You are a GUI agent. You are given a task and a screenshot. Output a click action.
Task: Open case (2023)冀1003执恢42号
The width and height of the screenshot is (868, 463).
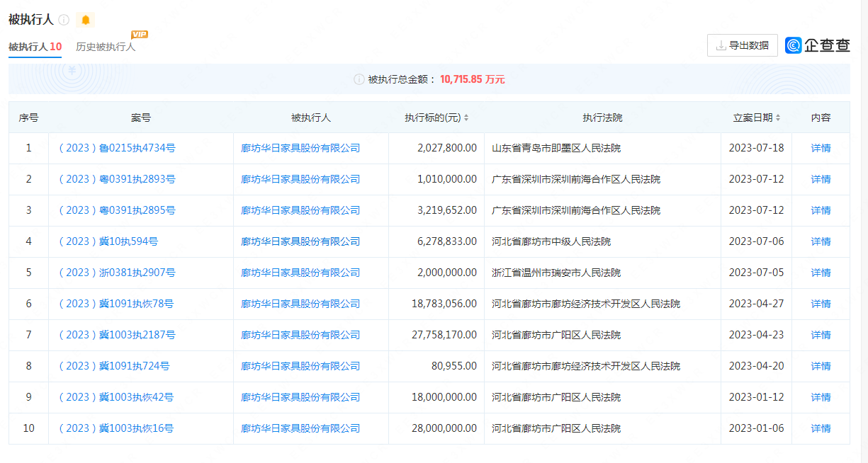pyautogui.click(x=116, y=397)
